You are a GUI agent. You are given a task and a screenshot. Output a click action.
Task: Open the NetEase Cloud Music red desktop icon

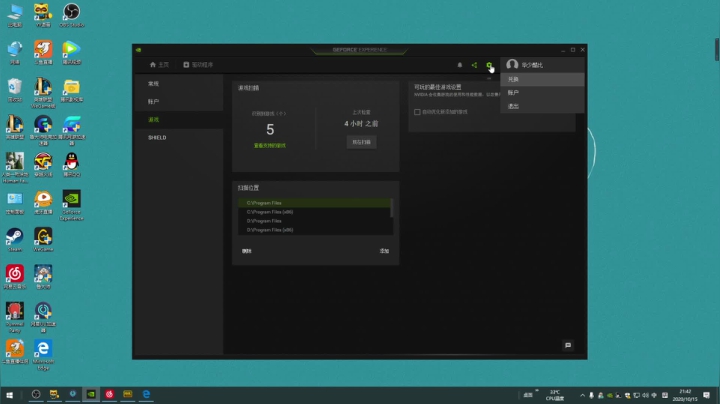coord(15,277)
